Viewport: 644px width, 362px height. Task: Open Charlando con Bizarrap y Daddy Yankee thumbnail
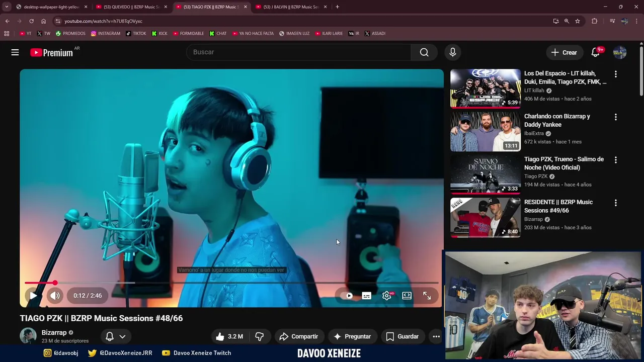click(x=486, y=131)
